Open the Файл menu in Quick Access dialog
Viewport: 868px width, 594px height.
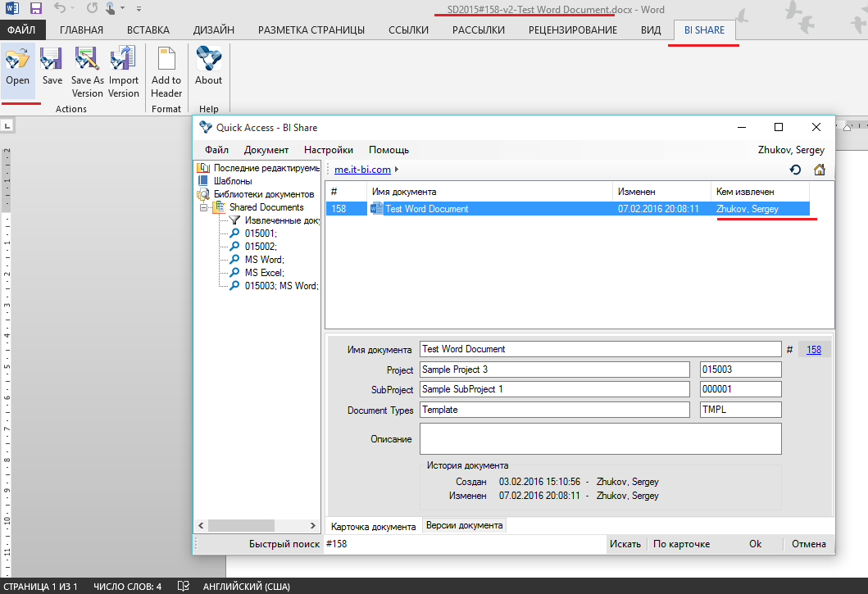[216, 150]
